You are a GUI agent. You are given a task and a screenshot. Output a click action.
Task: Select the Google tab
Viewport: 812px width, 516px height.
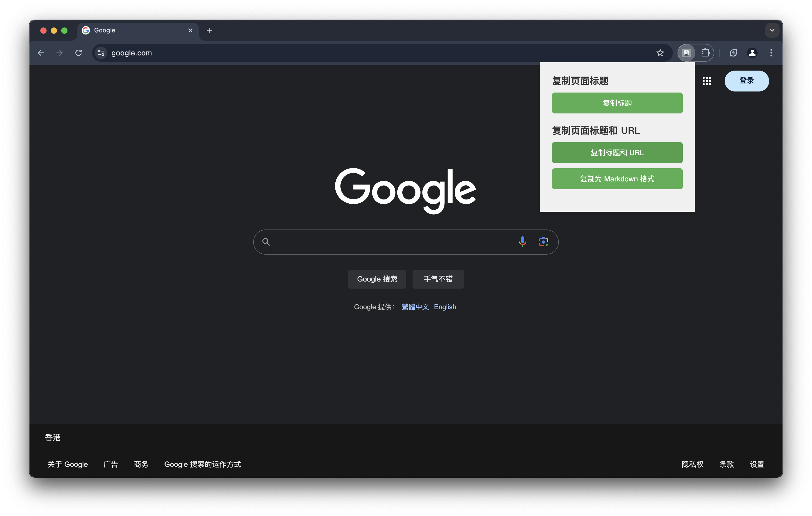click(138, 30)
